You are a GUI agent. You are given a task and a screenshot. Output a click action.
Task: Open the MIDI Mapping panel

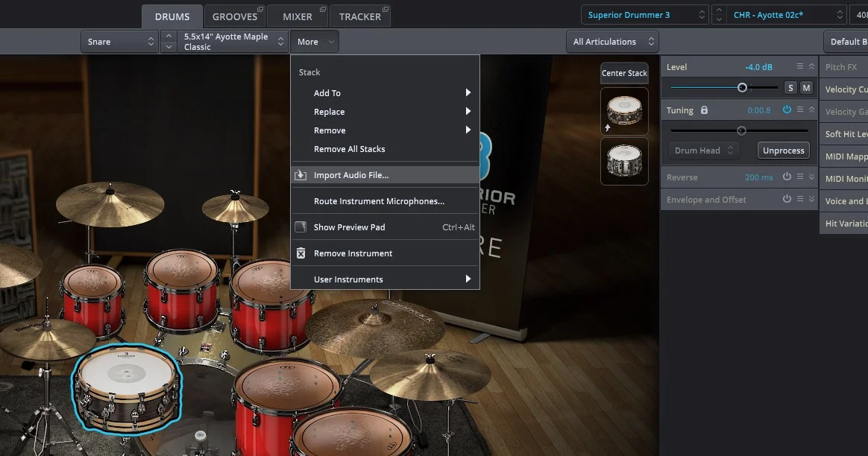pos(843,156)
